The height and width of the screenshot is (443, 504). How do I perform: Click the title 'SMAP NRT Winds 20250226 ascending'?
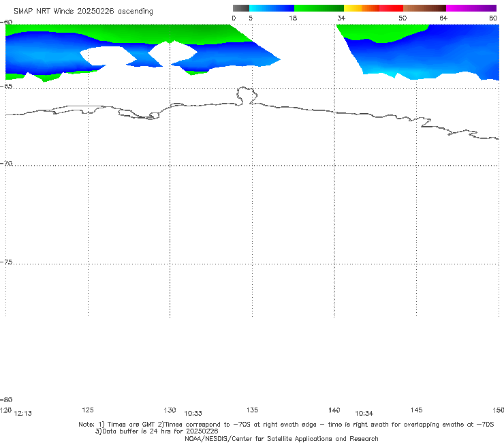click(83, 11)
